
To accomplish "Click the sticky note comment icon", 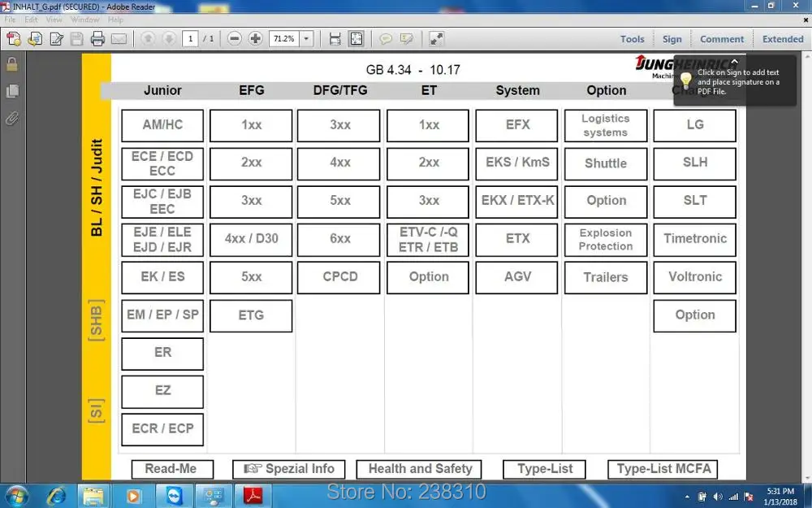I will (x=385, y=39).
